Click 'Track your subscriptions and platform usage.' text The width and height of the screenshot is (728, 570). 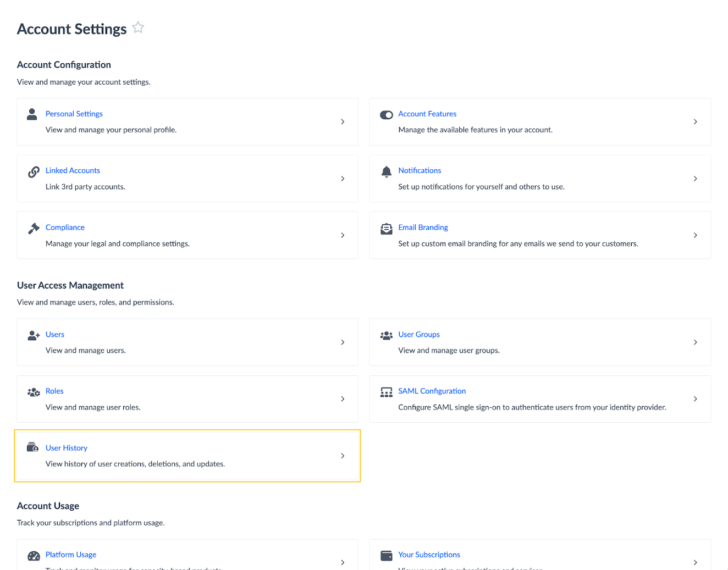pyautogui.click(x=91, y=523)
